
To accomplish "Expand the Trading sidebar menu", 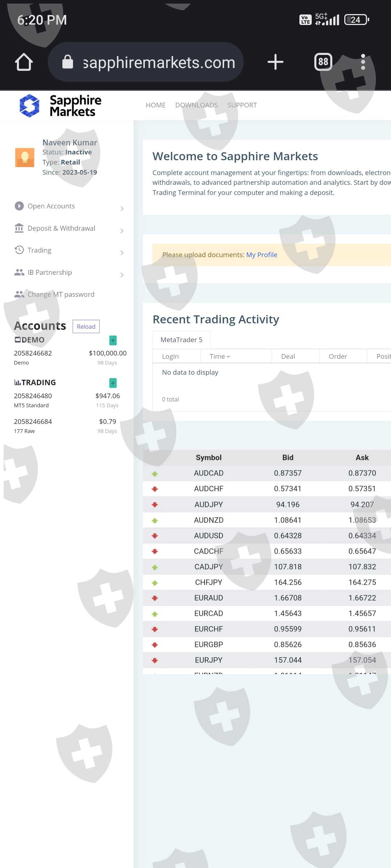I will click(69, 251).
